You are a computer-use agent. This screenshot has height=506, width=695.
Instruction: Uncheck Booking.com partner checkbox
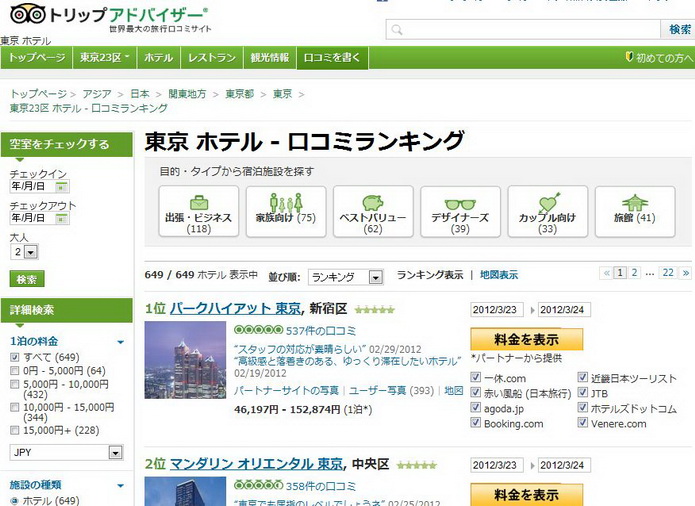[476, 423]
